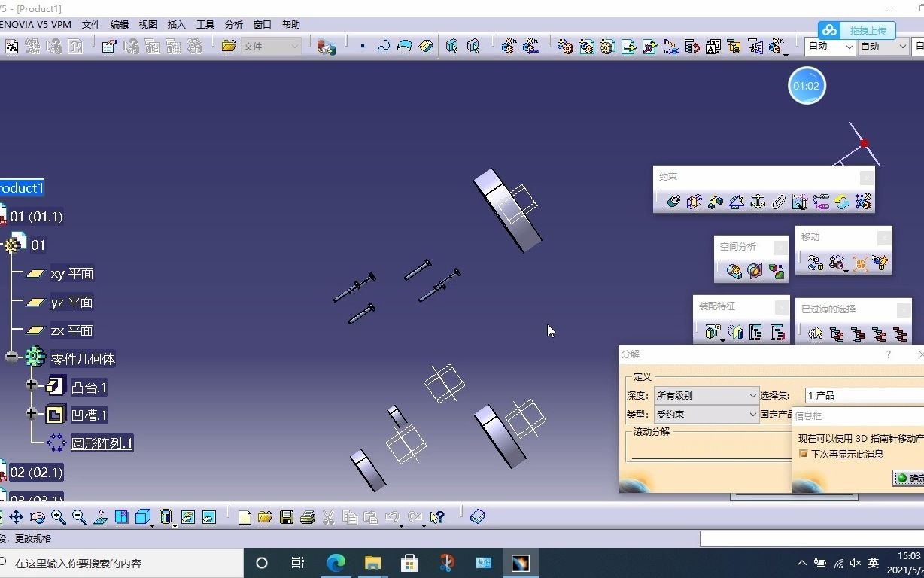Click the Distance and Band Analysis icon
Image resolution: width=924 pixels, height=578 pixels.
pos(777,272)
